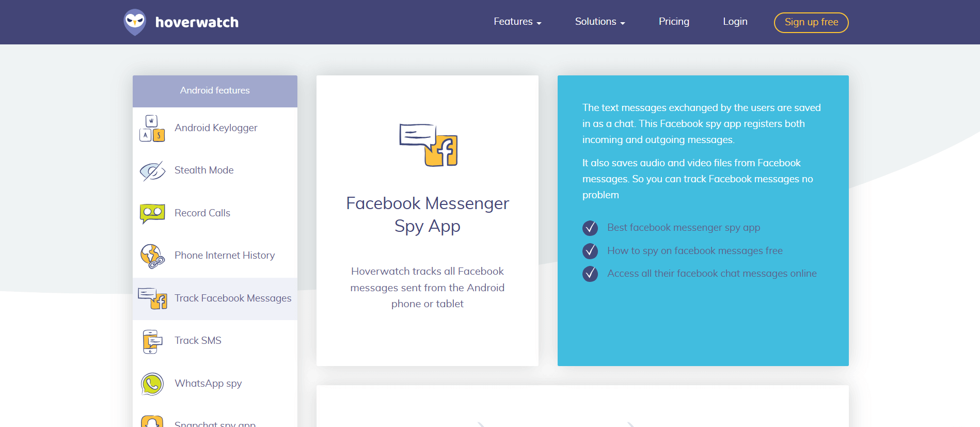The height and width of the screenshot is (427, 980).
Task: Open the Stealth Mode feature link
Action: pyautogui.click(x=204, y=170)
